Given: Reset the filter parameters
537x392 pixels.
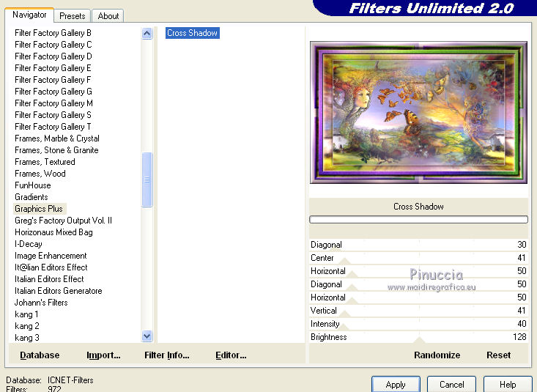Looking at the screenshot, I should [x=498, y=355].
